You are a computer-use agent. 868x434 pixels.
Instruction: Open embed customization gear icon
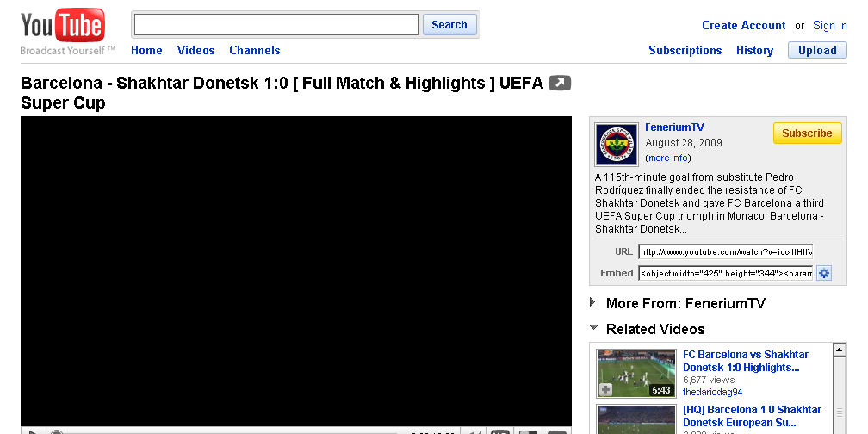click(x=824, y=273)
